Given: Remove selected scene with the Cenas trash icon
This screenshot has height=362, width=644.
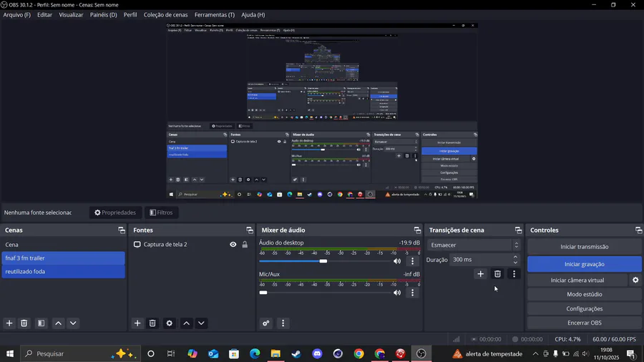Looking at the screenshot, I should pyautogui.click(x=24, y=323).
